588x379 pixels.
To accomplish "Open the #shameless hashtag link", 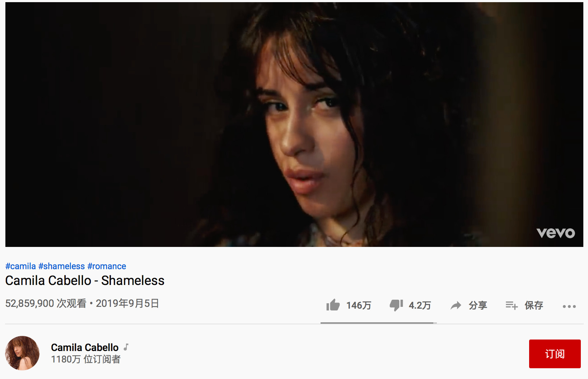I will pos(61,266).
